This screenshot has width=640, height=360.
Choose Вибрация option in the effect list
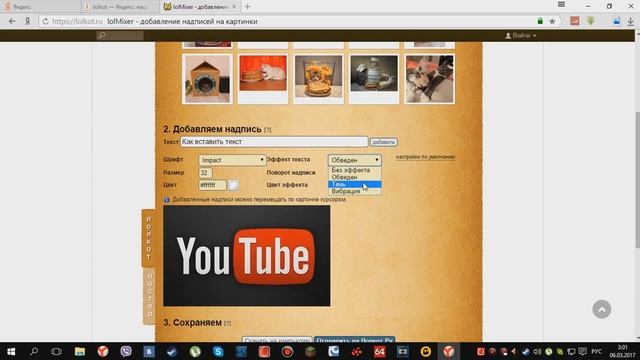tap(355, 191)
